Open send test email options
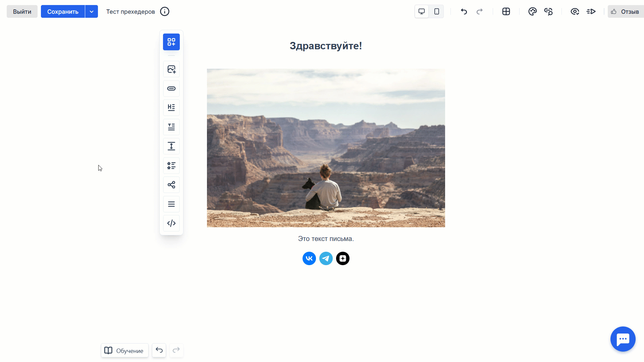This screenshot has width=644, height=362. (591, 11)
